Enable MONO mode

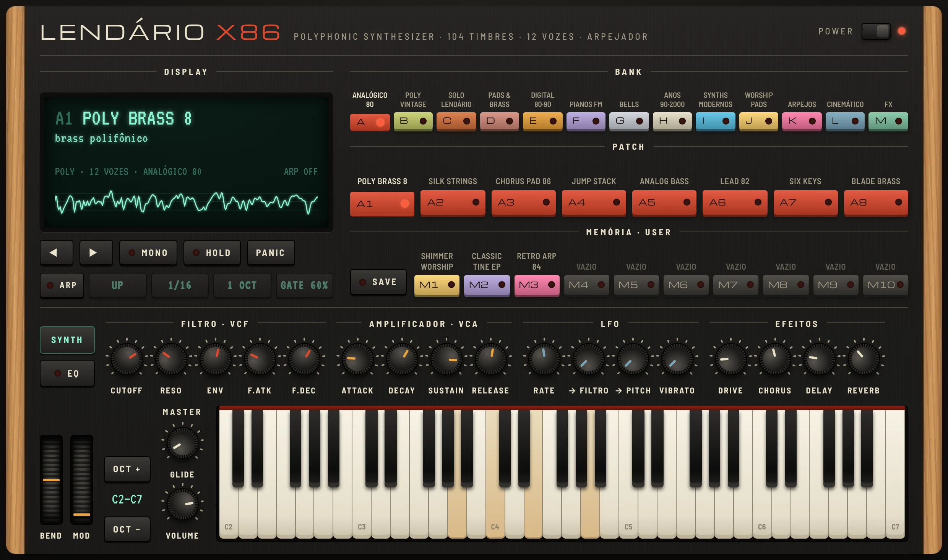click(x=148, y=252)
